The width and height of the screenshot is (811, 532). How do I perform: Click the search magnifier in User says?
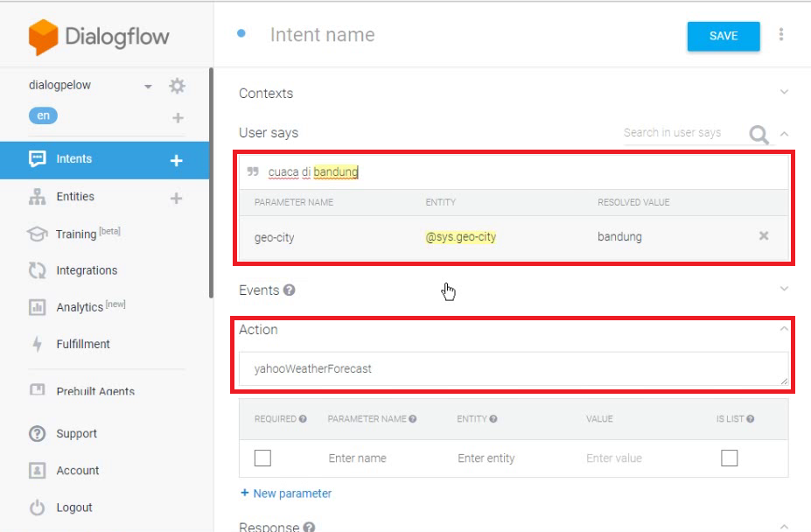tap(759, 134)
